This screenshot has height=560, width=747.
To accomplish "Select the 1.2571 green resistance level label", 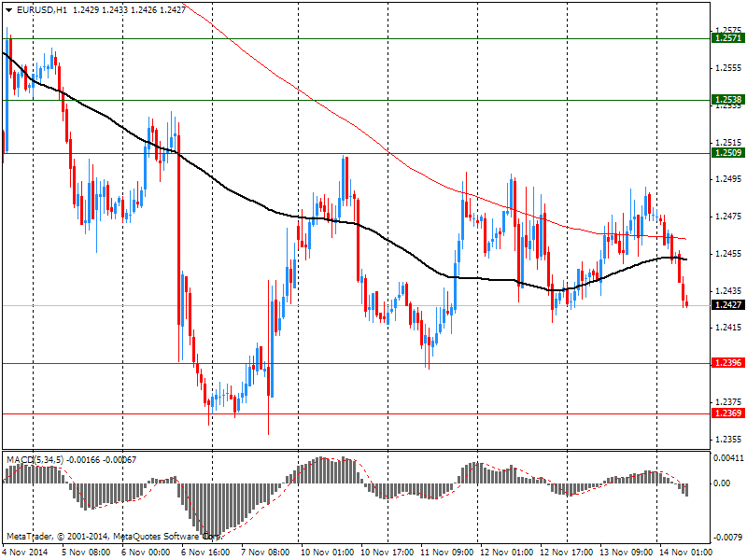I will tap(727, 37).
